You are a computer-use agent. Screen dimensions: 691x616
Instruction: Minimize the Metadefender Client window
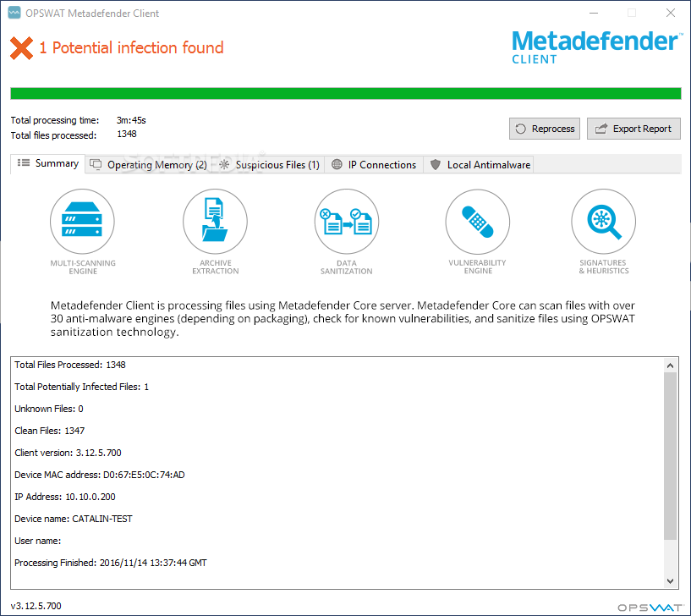[594, 14]
